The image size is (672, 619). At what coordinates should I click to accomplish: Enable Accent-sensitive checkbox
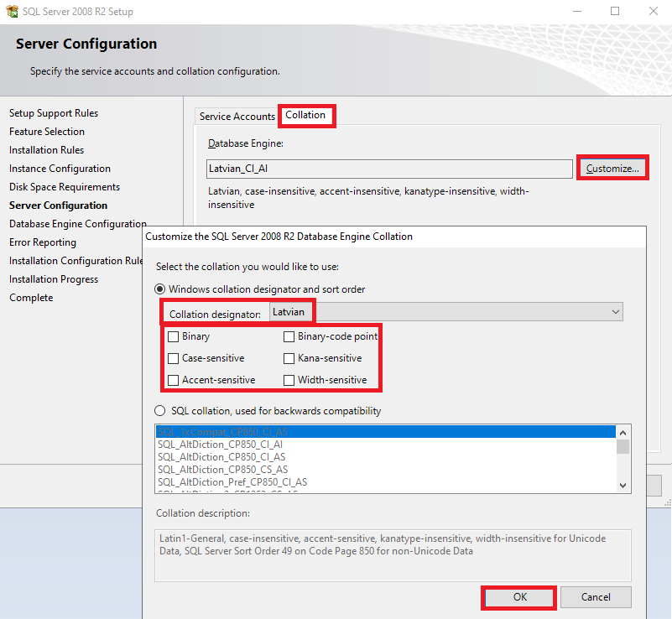(173, 381)
